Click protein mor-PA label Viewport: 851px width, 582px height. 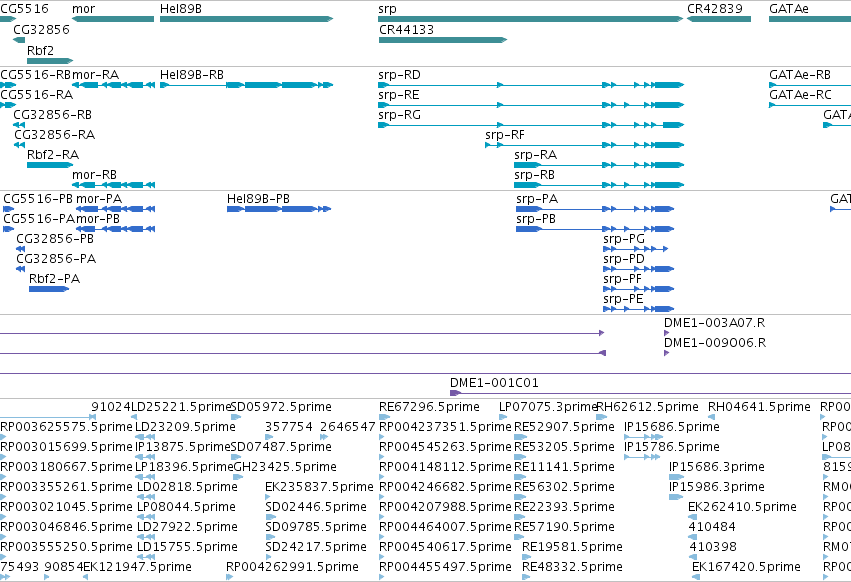coord(99,199)
